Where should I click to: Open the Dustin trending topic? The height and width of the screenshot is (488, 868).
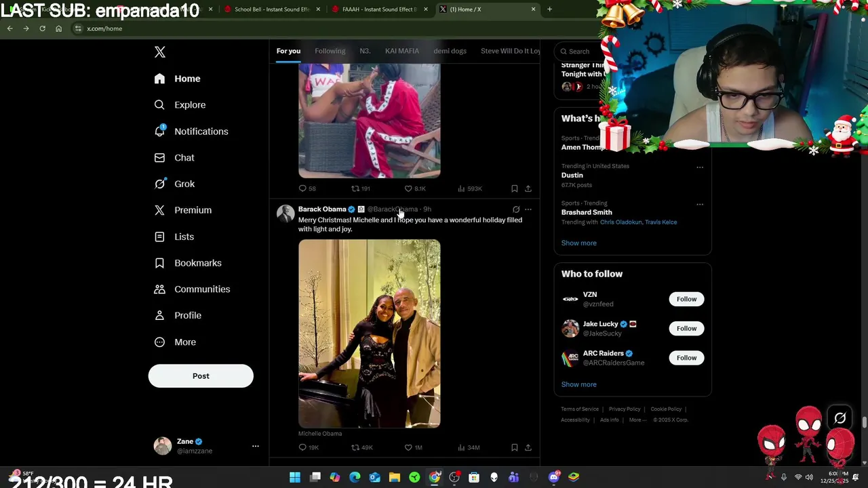572,175
